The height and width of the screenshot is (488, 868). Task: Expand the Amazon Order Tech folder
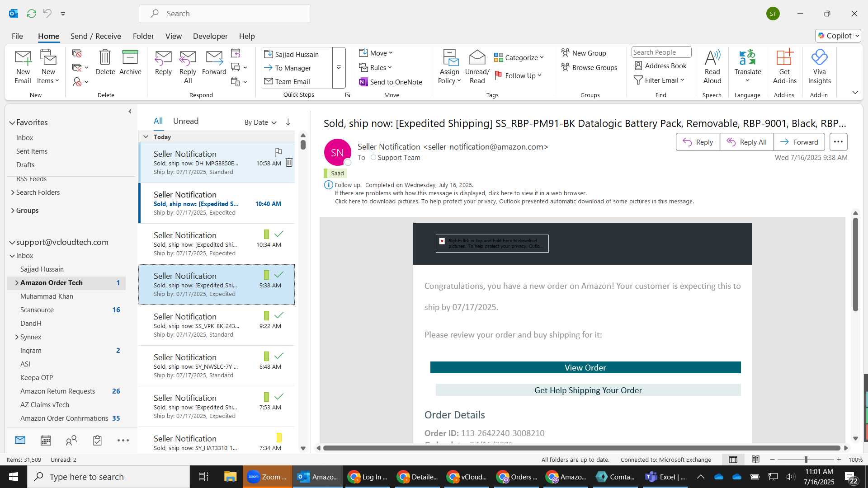pos(17,282)
